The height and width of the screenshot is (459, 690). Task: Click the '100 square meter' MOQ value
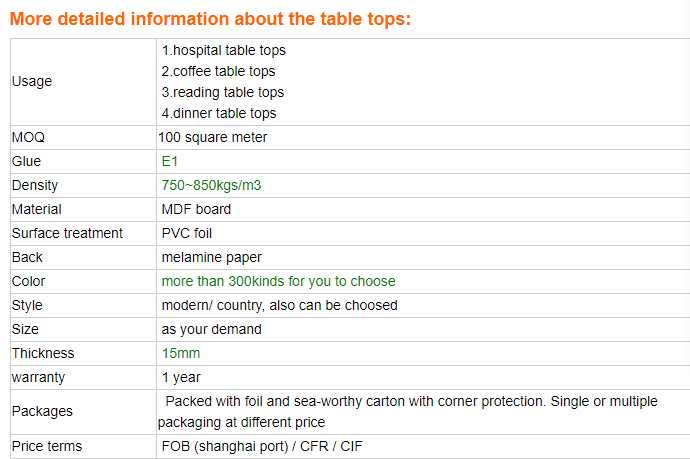(212, 137)
